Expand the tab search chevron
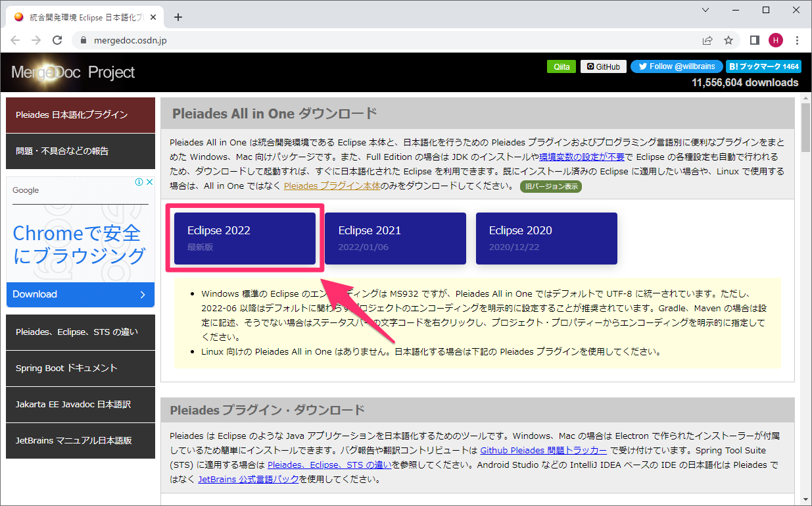The height and width of the screenshot is (506, 812). 705,11
